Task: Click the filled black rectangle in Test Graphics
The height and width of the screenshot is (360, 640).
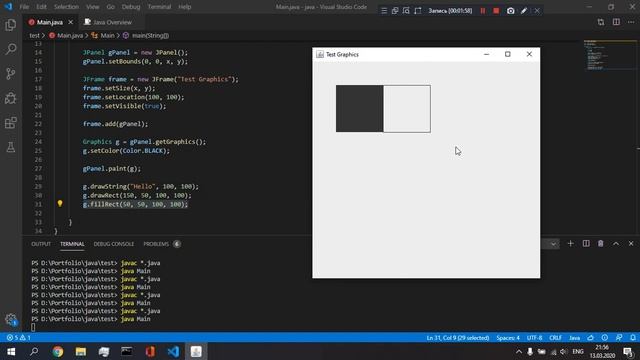Action: tap(360, 109)
